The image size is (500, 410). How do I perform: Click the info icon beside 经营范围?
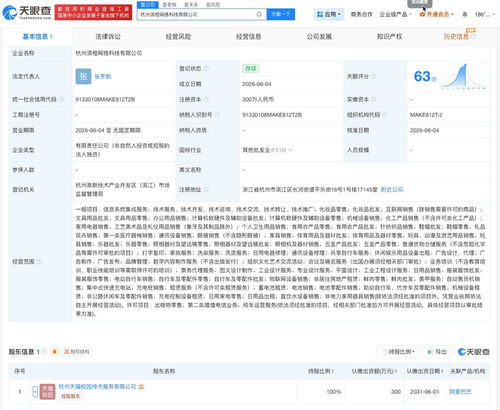click(x=39, y=261)
